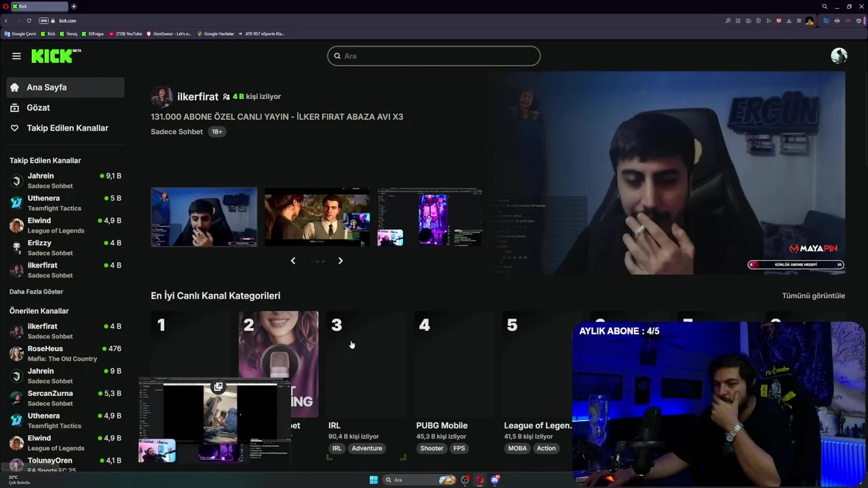The height and width of the screenshot is (488, 868).
Task: Open the ElFrejya bookmark
Action: point(92,33)
